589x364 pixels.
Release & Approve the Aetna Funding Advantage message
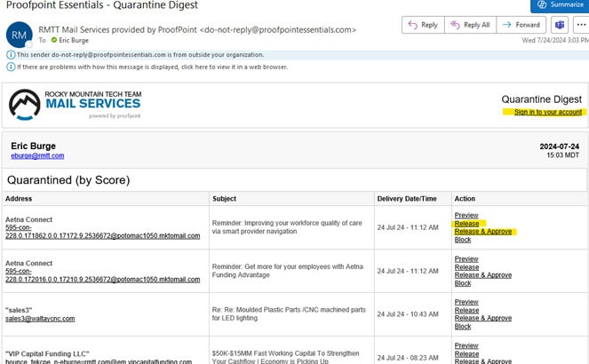pos(483,275)
